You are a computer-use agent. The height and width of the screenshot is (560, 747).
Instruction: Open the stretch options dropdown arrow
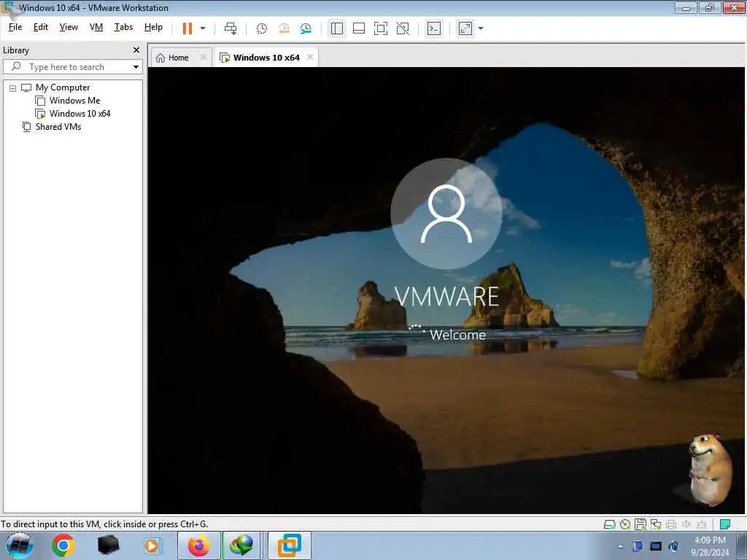point(481,28)
